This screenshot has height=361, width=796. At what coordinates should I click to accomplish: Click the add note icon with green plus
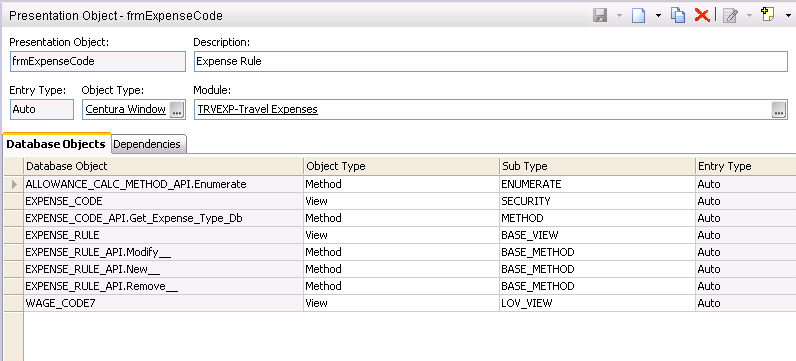768,15
